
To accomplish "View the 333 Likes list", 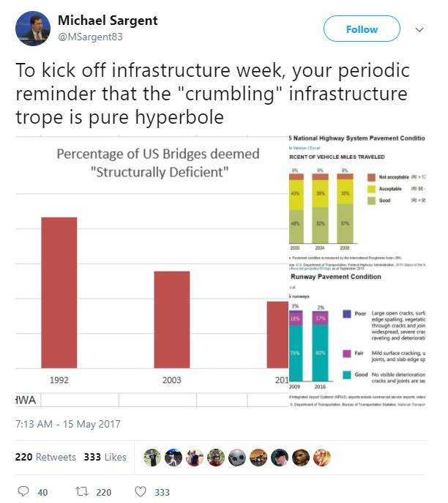I will pyautogui.click(x=105, y=457).
